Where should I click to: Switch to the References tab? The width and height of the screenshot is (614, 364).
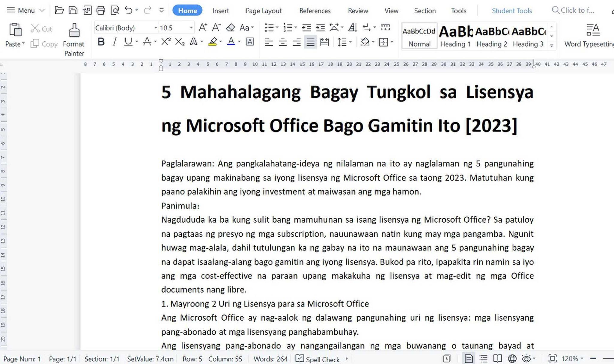pyautogui.click(x=314, y=11)
